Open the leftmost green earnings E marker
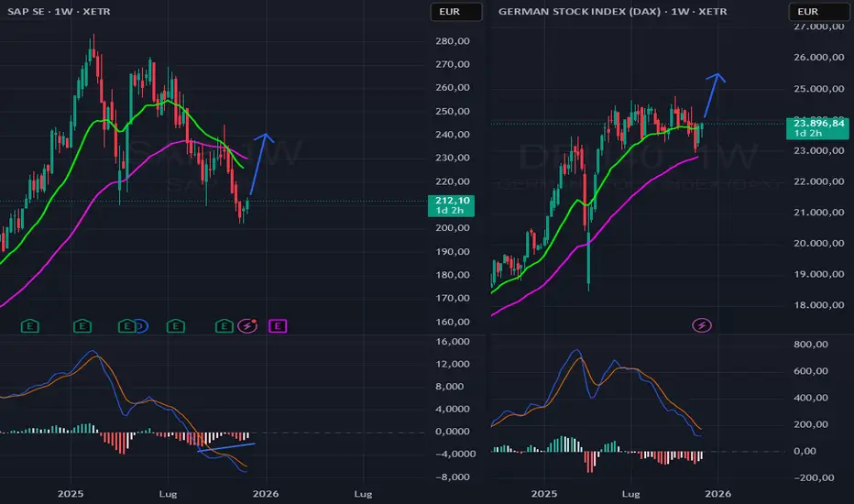 (30, 326)
